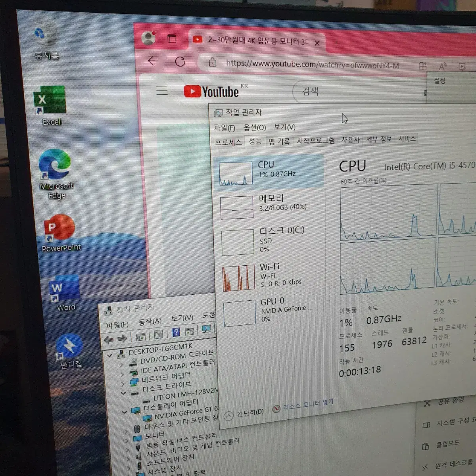Launch the 반디집 desktop shortcut

coord(70,351)
